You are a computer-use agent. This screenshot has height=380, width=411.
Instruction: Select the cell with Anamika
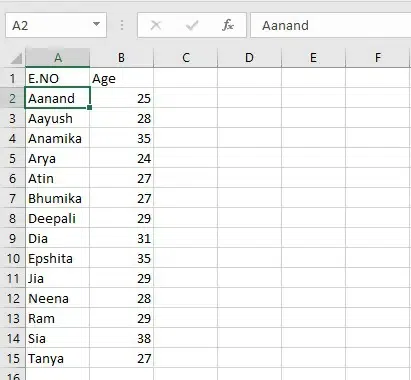pos(58,138)
